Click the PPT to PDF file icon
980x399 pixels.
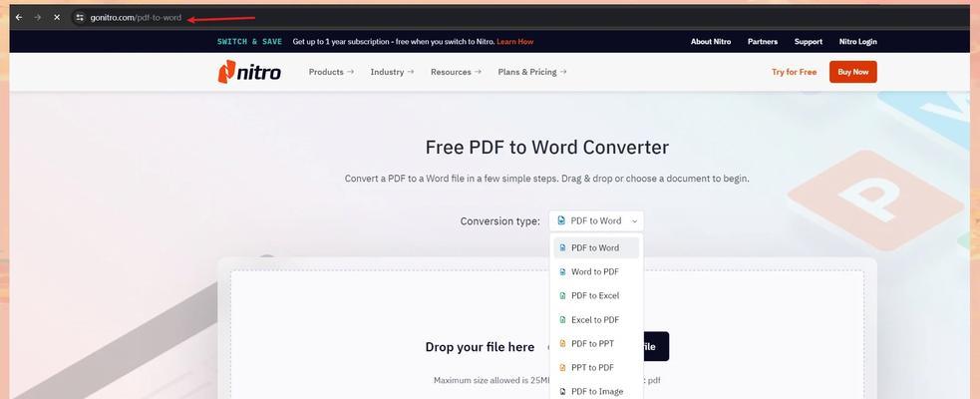click(562, 367)
